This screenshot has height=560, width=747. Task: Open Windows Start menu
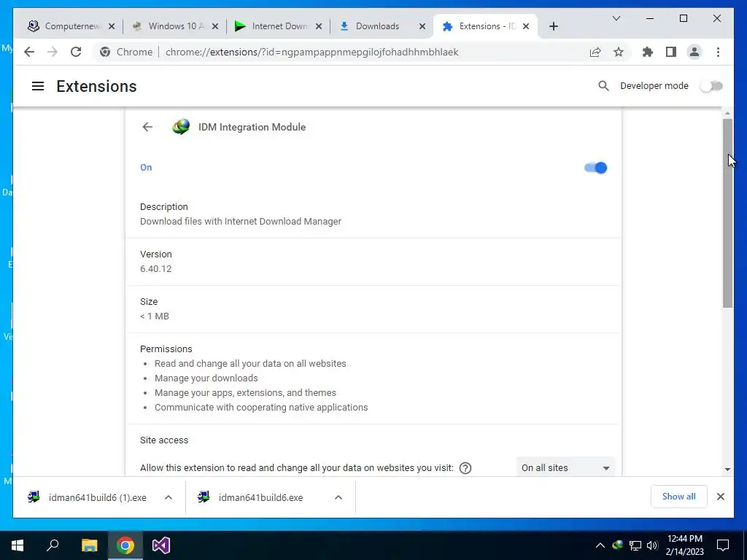(x=18, y=545)
